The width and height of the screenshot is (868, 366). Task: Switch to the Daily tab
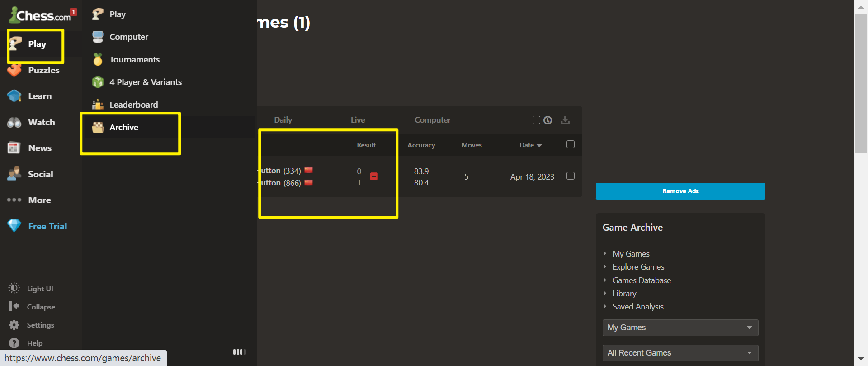coord(283,120)
